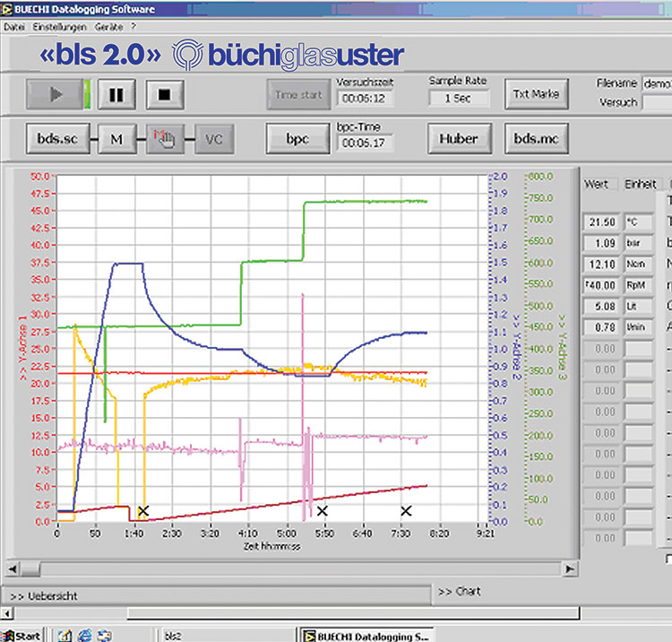This screenshot has width=672, height=642.
Task: Open the Einstellungen menu
Action: (x=59, y=27)
